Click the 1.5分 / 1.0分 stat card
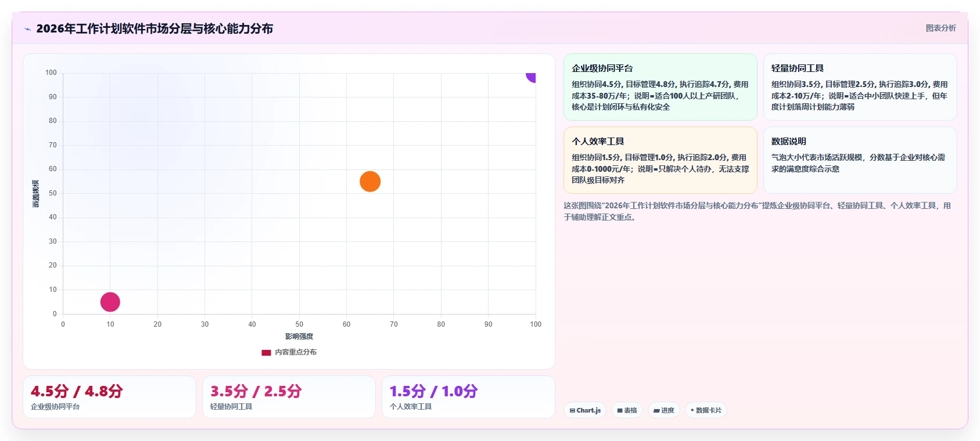980x441 pixels. [468, 397]
